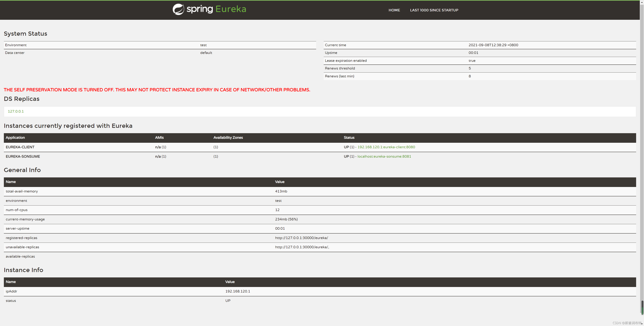Click the Instance Info status row name

(x=11, y=301)
